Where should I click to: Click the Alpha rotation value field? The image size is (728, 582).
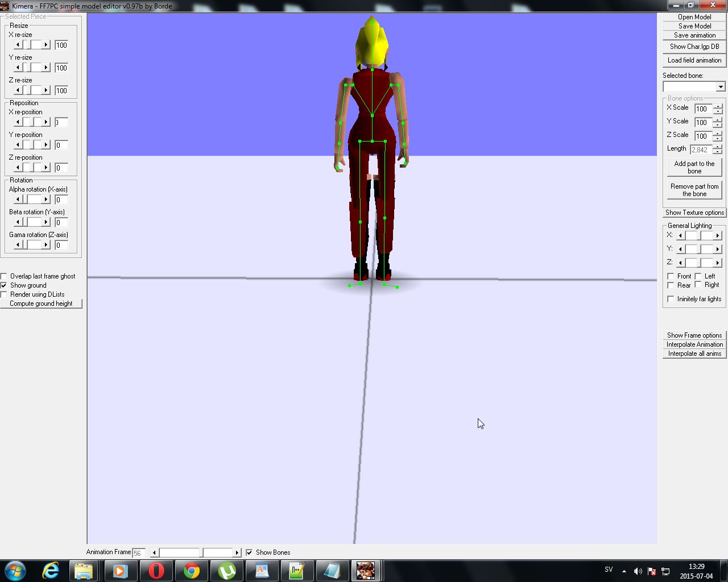tap(61, 199)
